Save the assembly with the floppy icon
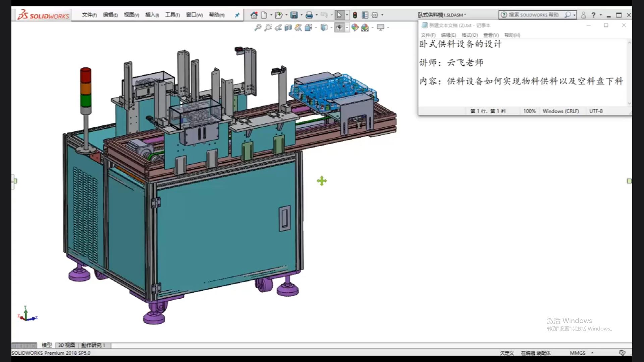The image size is (644, 362). click(294, 15)
